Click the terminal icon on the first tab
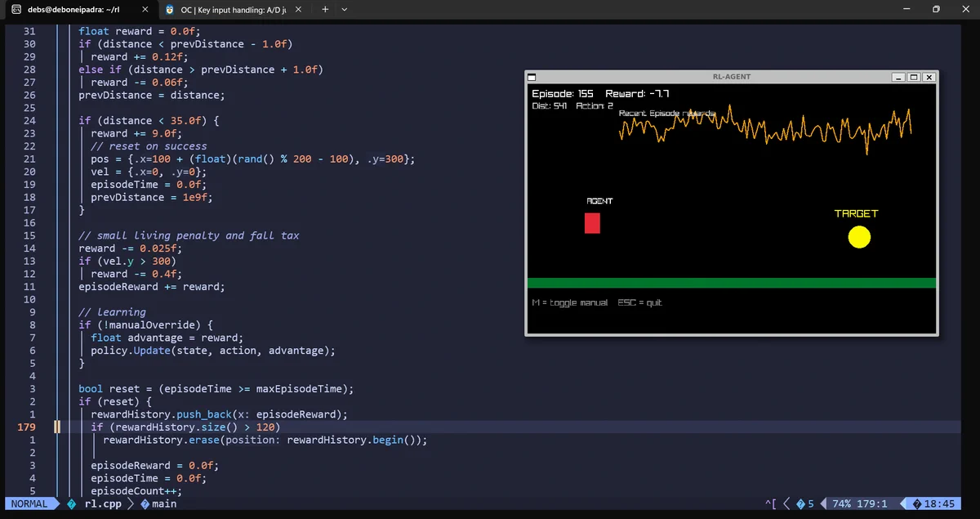Screen dimensions: 980x519 tap(16, 10)
